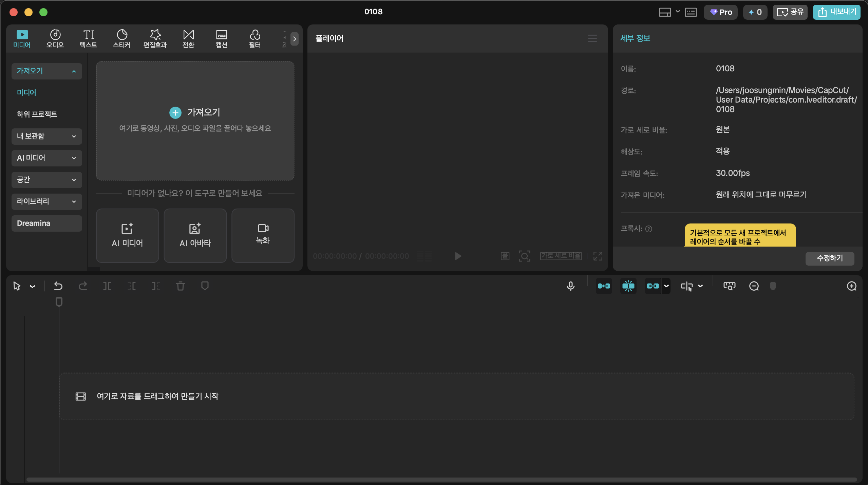Expand the 내 보관함 section

pos(47,136)
